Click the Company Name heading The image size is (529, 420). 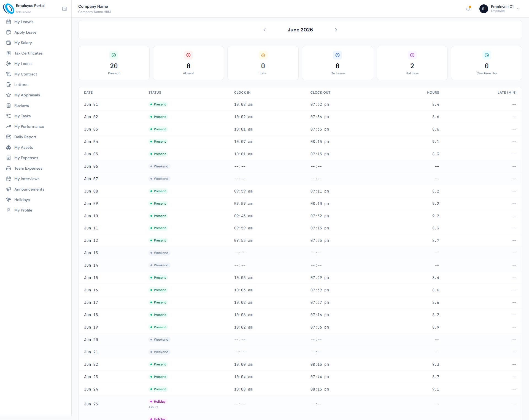click(x=93, y=6)
